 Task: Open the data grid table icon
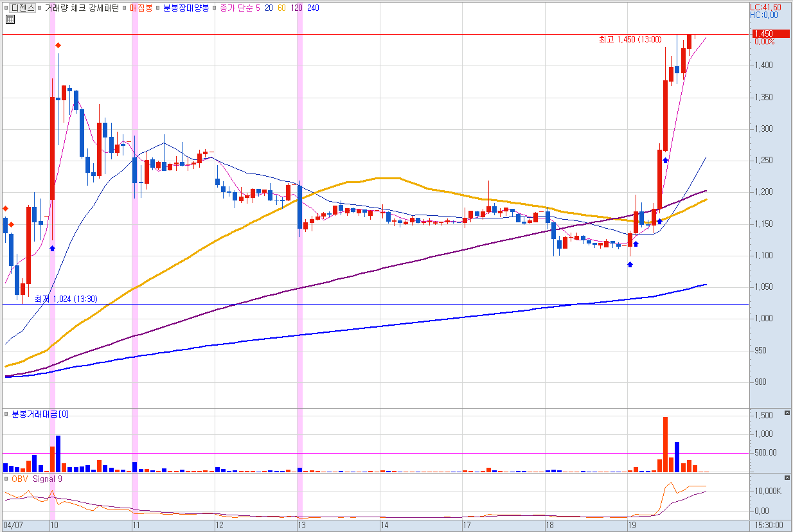point(9,20)
